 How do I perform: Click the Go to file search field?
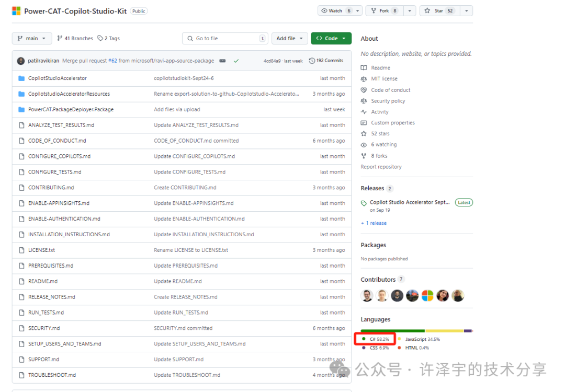point(225,38)
